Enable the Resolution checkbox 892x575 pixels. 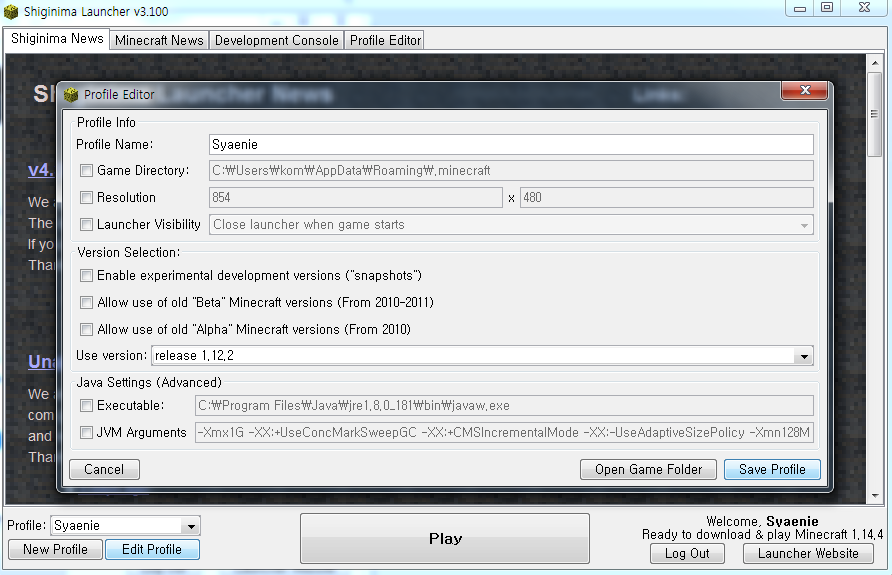[86, 197]
